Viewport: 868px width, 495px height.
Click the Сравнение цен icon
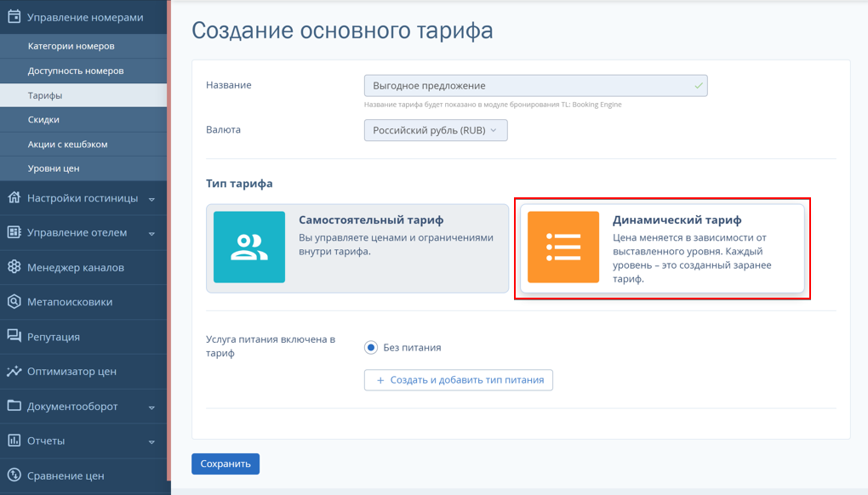[x=14, y=475]
